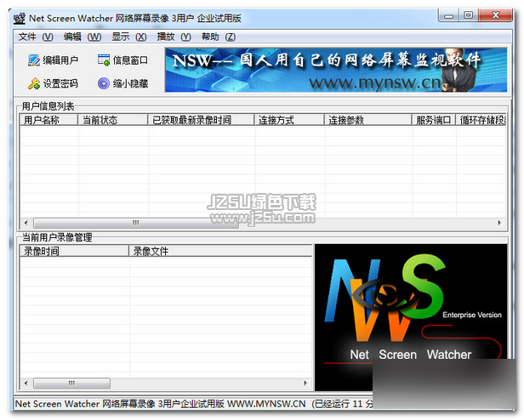The width and height of the screenshot is (524, 420).
Task: Open the 信息窗口 info window
Action: [x=122, y=60]
